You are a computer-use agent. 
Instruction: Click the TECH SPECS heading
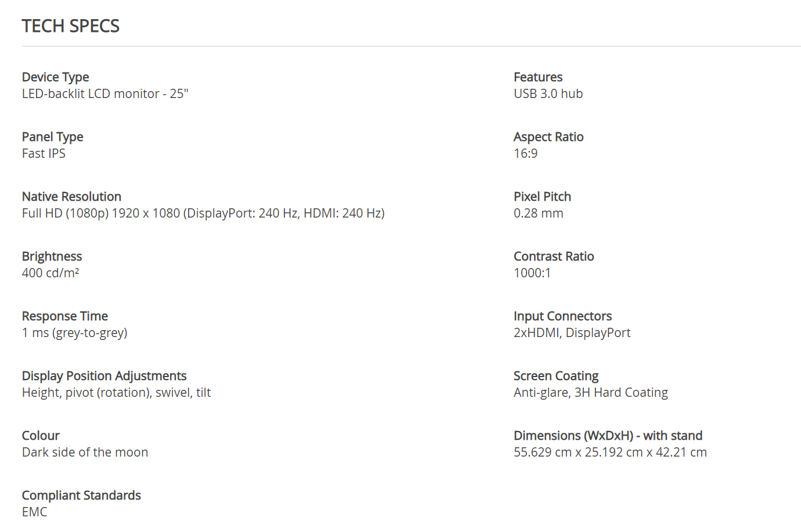pos(71,26)
